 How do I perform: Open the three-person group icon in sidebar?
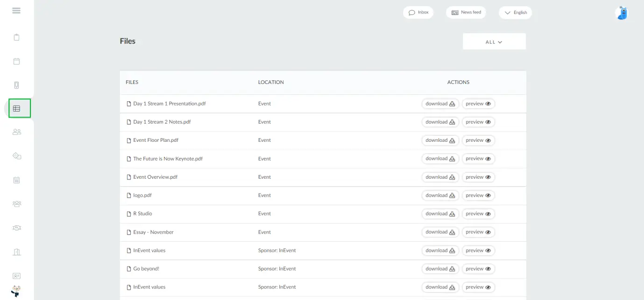(17, 204)
